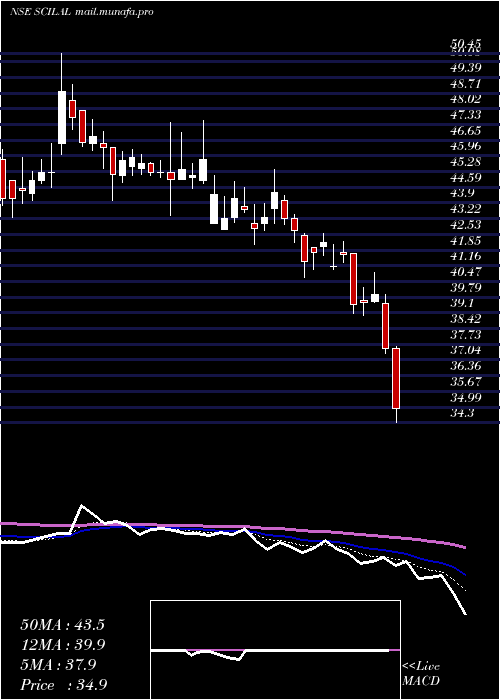Click inside the MACD indicator panel
Image resolution: width=500 pixels, height=700 pixels.
pyautogui.click(x=275, y=650)
